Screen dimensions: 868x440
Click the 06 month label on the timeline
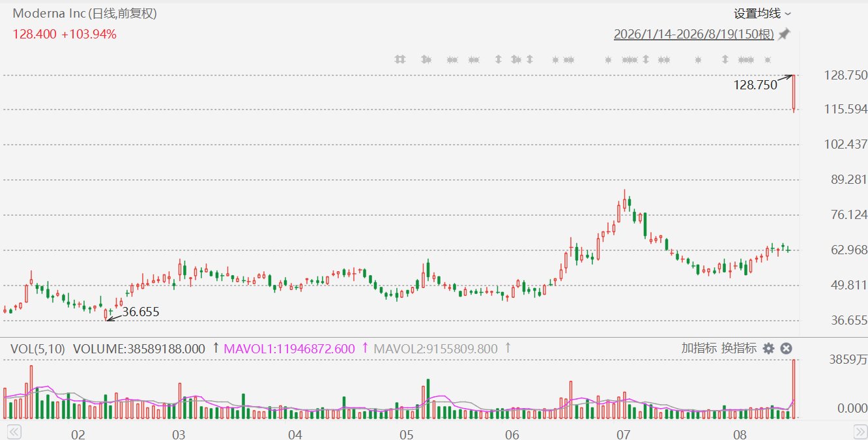pyautogui.click(x=512, y=434)
